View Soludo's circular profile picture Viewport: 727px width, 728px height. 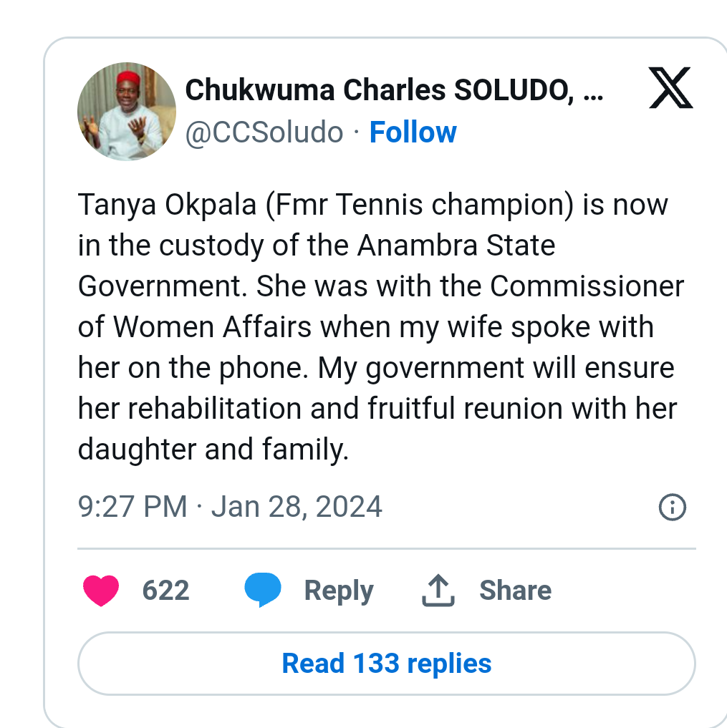(x=126, y=111)
